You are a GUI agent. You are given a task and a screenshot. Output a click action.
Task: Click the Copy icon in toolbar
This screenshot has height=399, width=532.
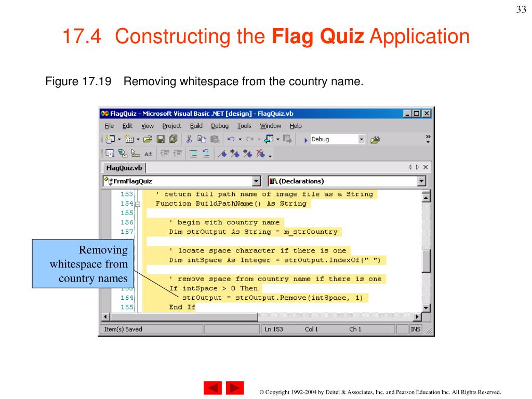click(202, 139)
